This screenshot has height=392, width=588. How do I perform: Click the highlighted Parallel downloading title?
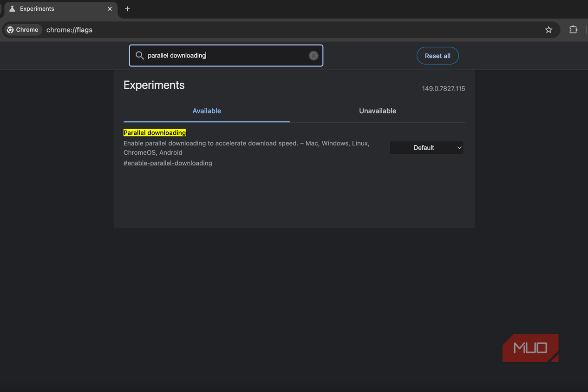[155, 133]
